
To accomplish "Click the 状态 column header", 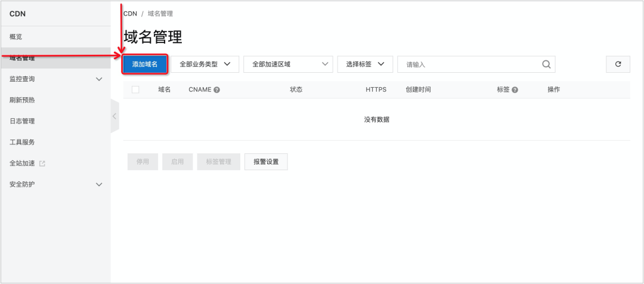I will (x=296, y=89).
